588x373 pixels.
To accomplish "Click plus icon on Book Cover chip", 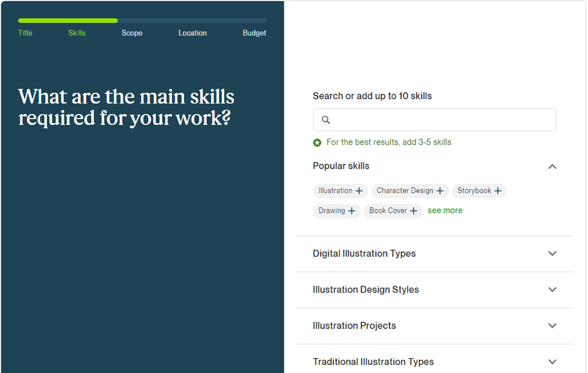I will click(x=413, y=211).
